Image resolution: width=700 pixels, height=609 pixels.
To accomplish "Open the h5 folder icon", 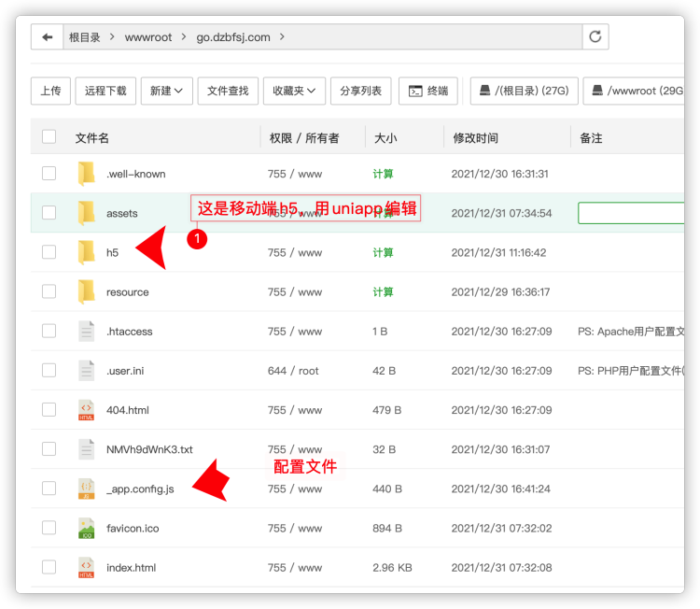I will [86, 252].
